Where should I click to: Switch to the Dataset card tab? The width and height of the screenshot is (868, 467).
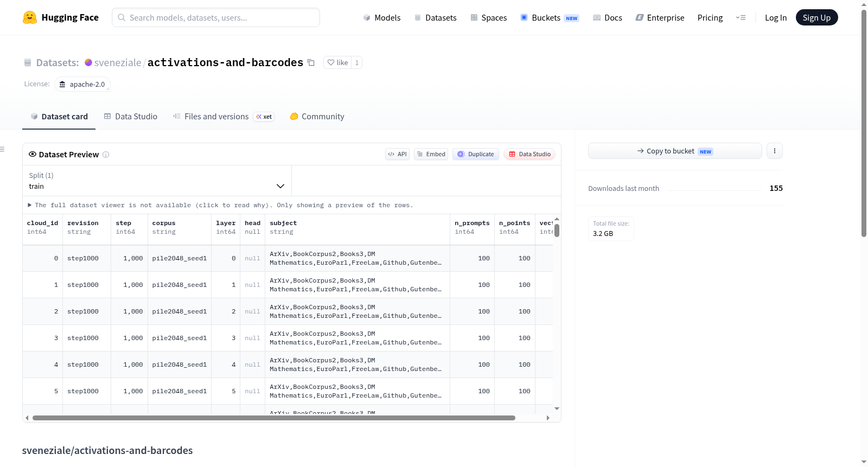point(59,117)
